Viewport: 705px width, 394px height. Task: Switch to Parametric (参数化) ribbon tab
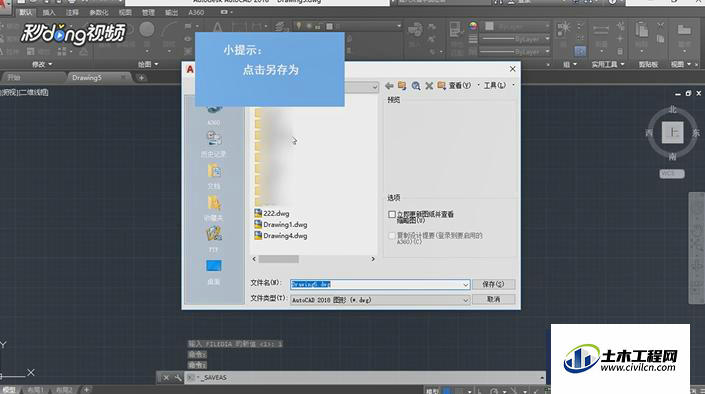click(99, 13)
